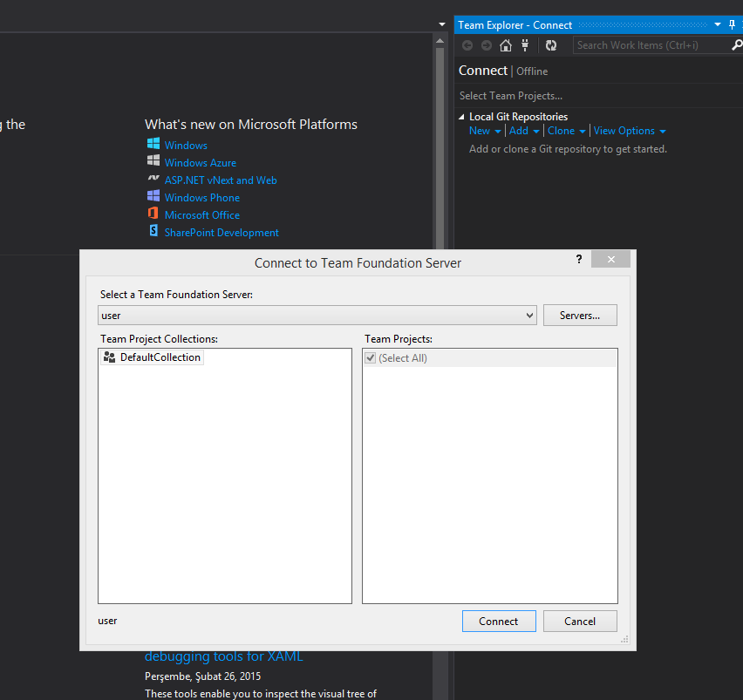Viewport: 743px width, 700px height.
Task: Click the Microsoft Office icon
Action: 153,213
